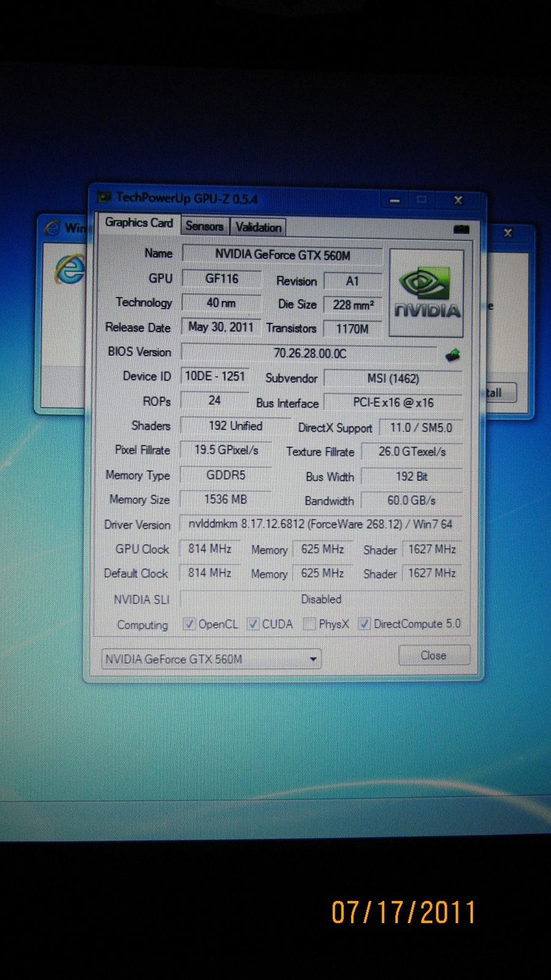Toggle the OpenCL checkbox
This screenshot has height=980, width=551.
(189, 624)
